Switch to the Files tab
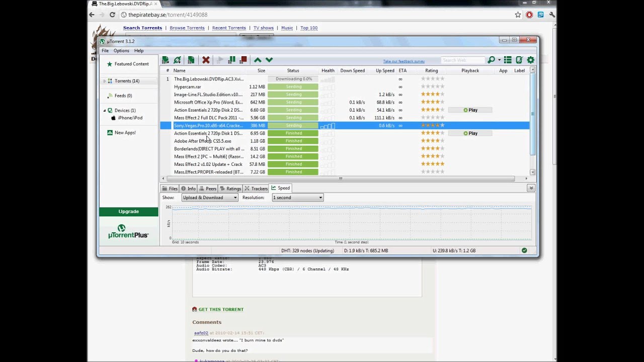 [170, 189]
